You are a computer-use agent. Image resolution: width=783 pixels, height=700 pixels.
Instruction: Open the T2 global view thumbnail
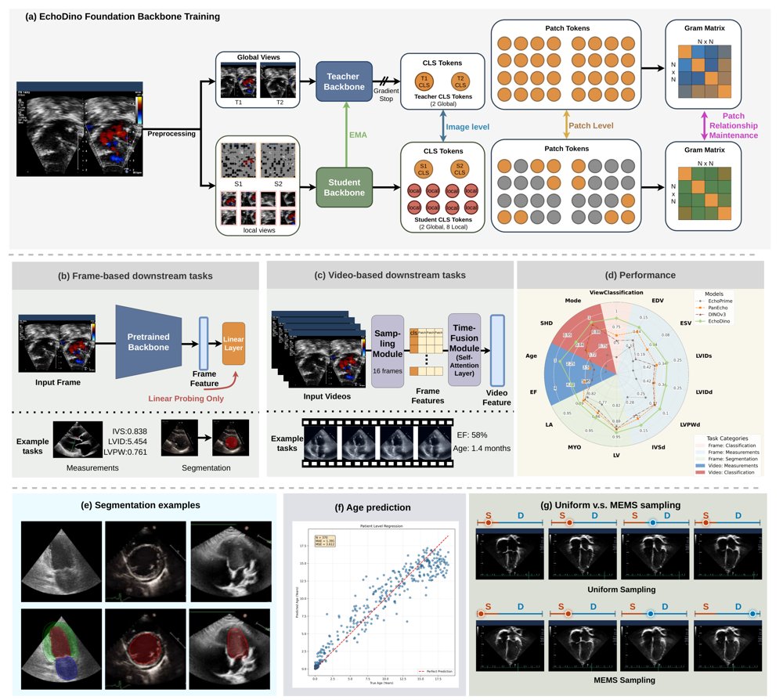(x=278, y=80)
